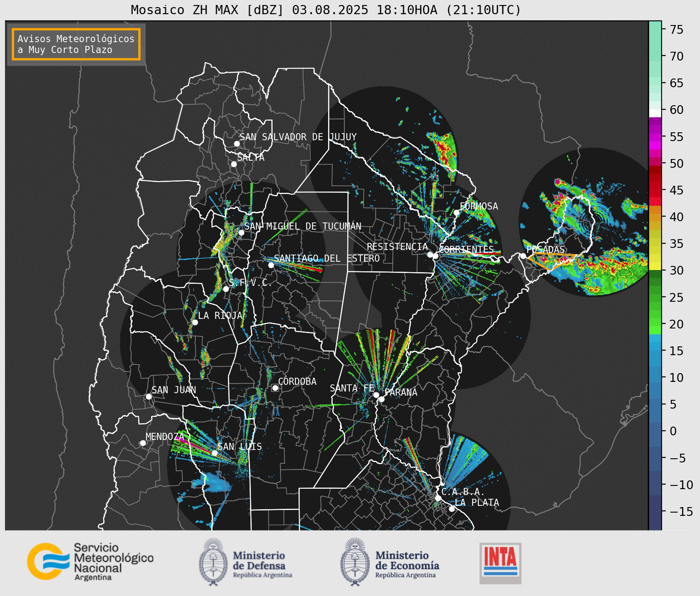Click the S.F.V.C. city dot
Screen dimensions: 700x596
[x=226, y=289]
